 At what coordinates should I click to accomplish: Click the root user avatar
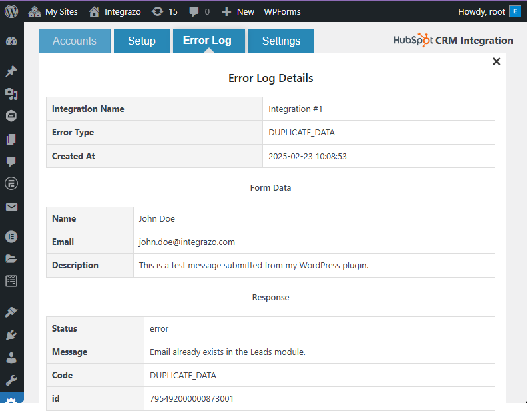coord(515,11)
